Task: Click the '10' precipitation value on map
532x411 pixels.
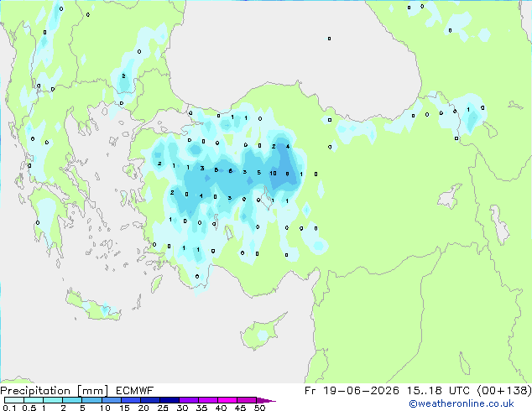Action: click(273, 174)
